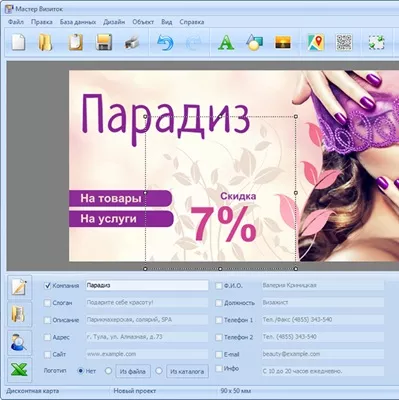Viewport: 399px width, 400px height.
Task: Enable the Слоган checkbox
Action: point(48,303)
